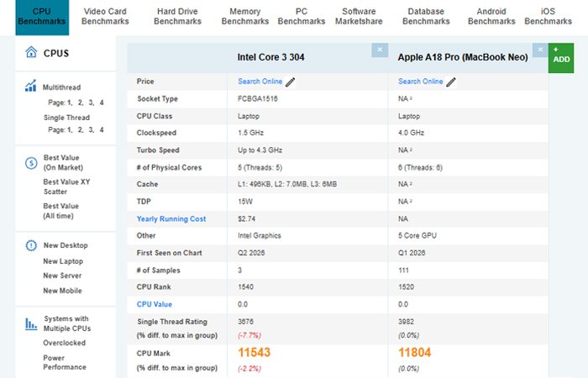The image size is (588, 378).
Task: Open Multithread page 1
Action: [x=70, y=102]
